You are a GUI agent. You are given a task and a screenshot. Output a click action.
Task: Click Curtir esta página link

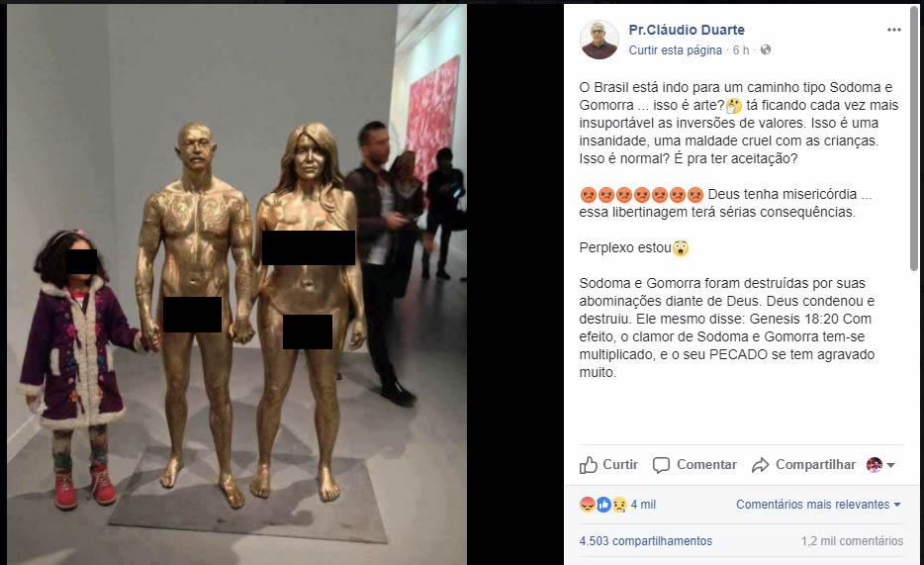676,50
